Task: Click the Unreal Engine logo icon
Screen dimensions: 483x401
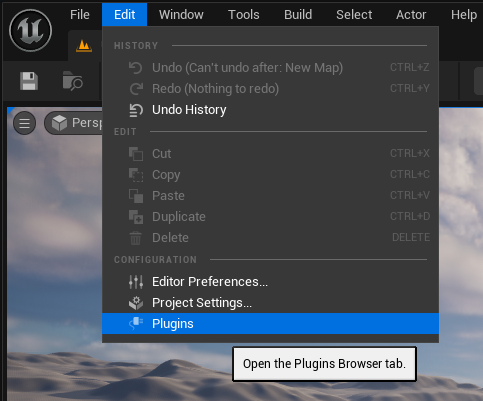Action: (30, 30)
